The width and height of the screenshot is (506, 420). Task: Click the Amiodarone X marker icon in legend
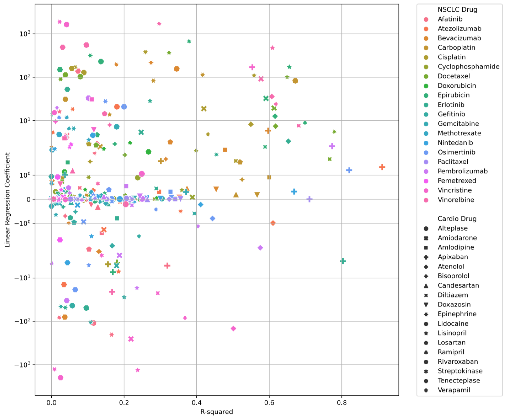(426, 238)
